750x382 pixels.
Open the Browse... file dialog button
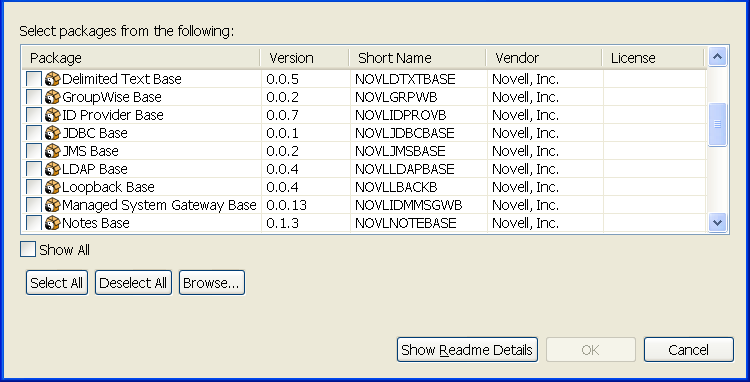[211, 283]
